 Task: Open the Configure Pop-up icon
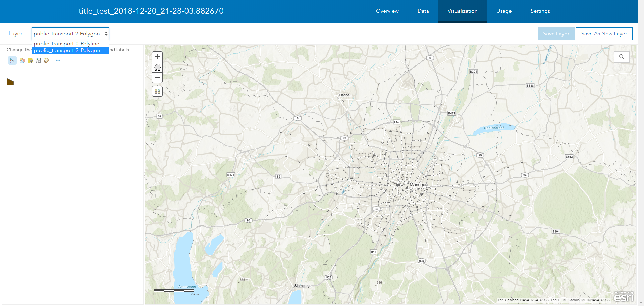[x=38, y=60]
